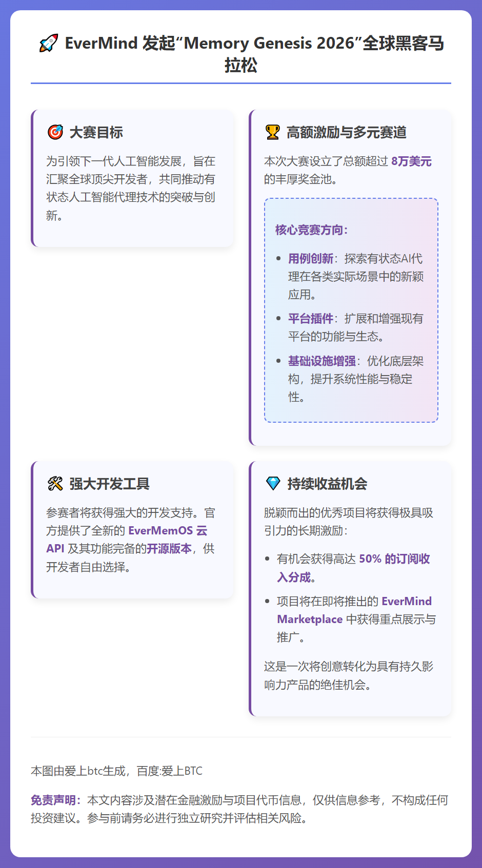Click the 平台插件 bullet label
Viewport: 482px width, 868px height.
[x=311, y=319]
